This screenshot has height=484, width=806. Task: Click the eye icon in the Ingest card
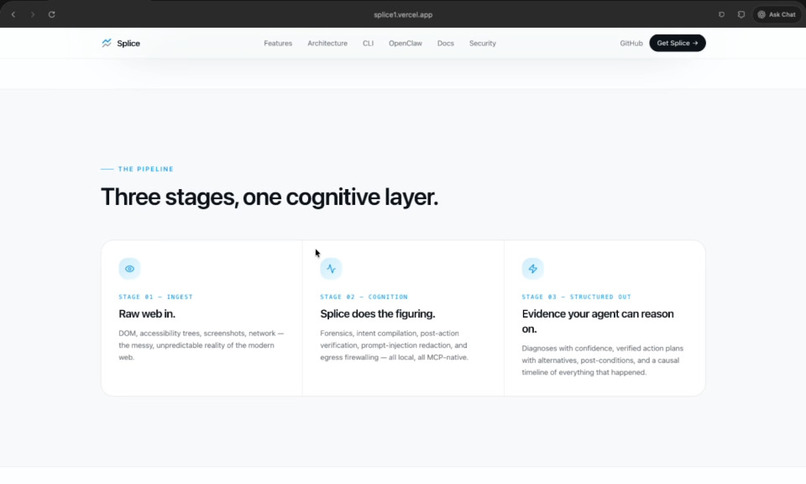pos(130,269)
